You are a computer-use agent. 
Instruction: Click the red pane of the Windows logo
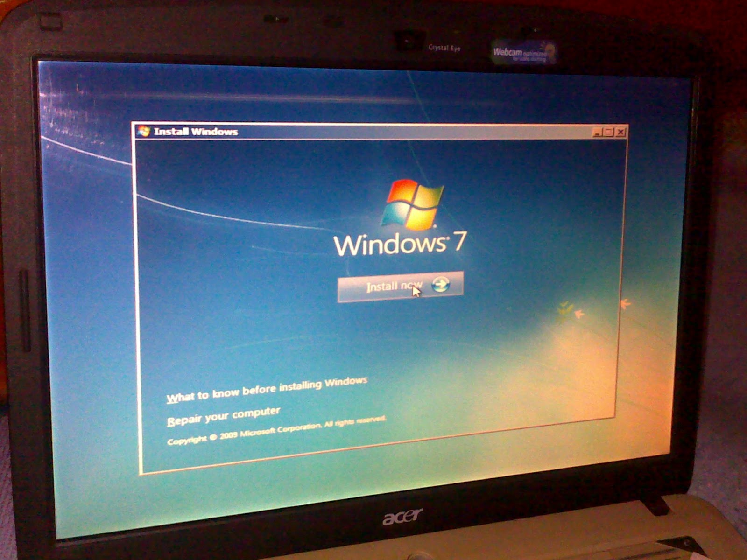click(402, 190)
